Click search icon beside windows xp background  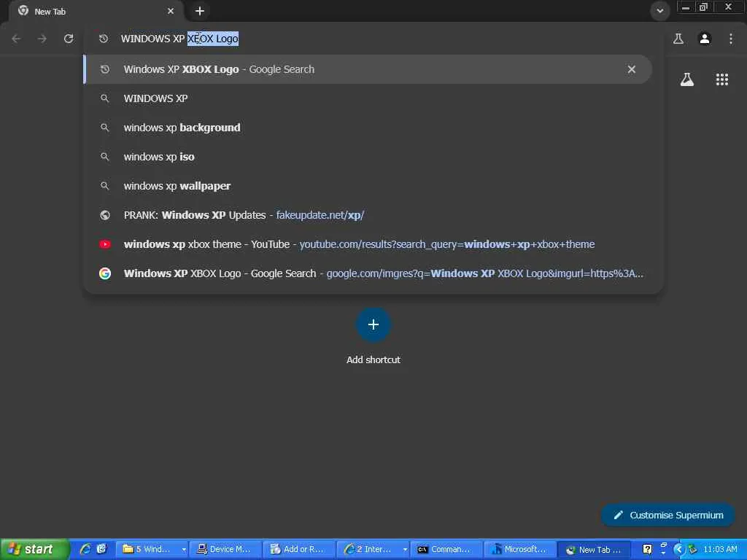coord(105,128)
